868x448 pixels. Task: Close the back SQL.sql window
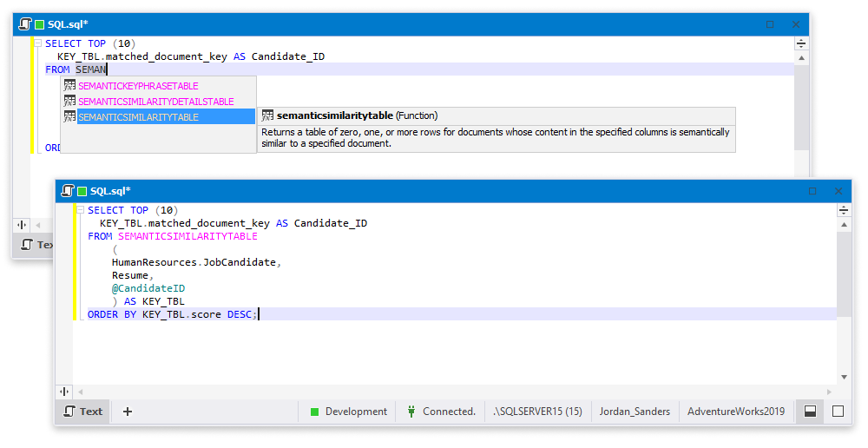pyautogui.click(x=795, y=24)
